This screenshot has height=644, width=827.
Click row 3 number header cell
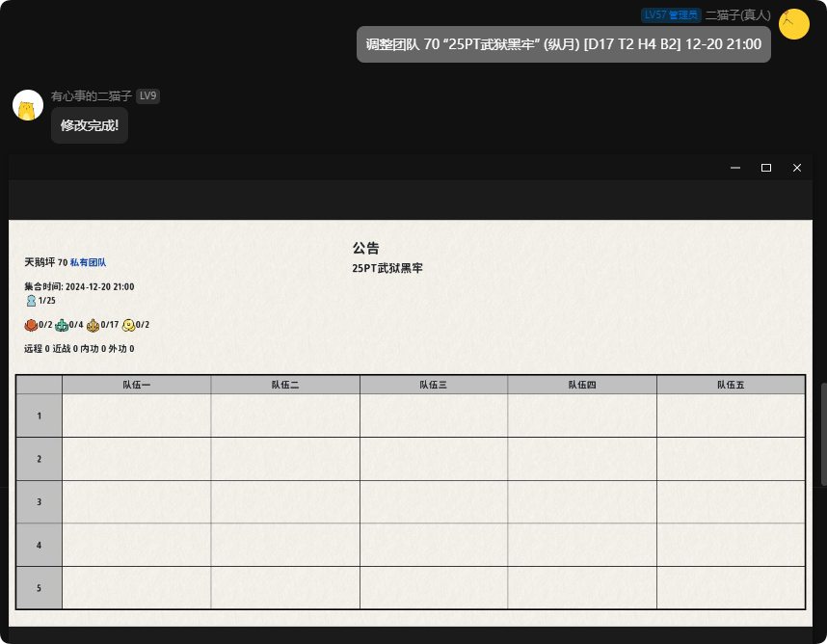[39, 501]
